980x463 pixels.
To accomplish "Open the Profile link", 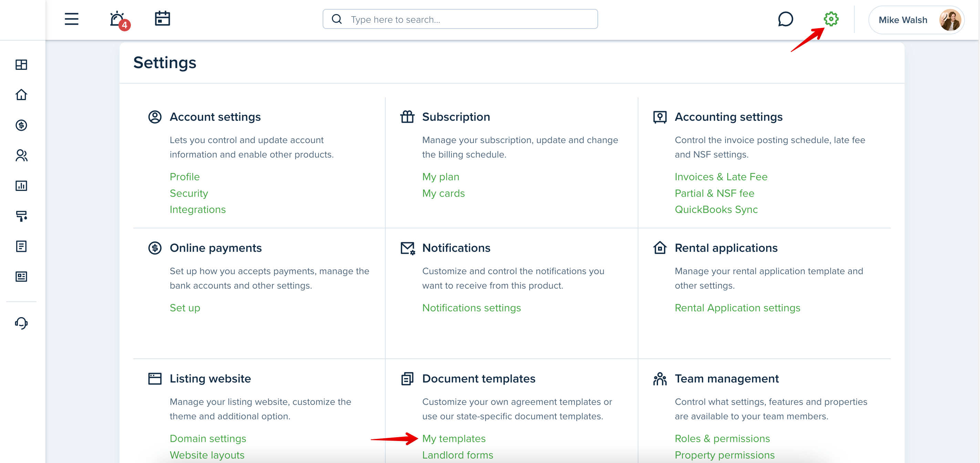I will (x=185, y=177).
